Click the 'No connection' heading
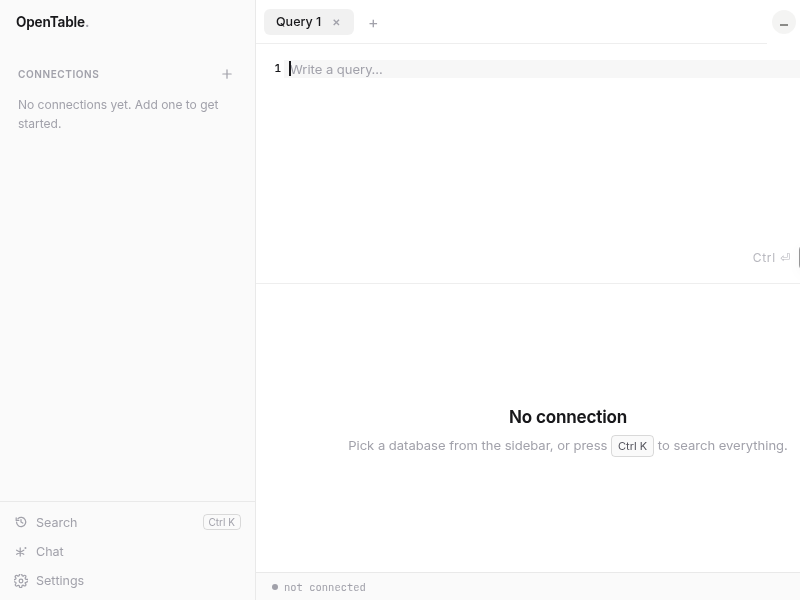Screen dimensions: 800x600 pyautogui.click(x=568, y=417)
